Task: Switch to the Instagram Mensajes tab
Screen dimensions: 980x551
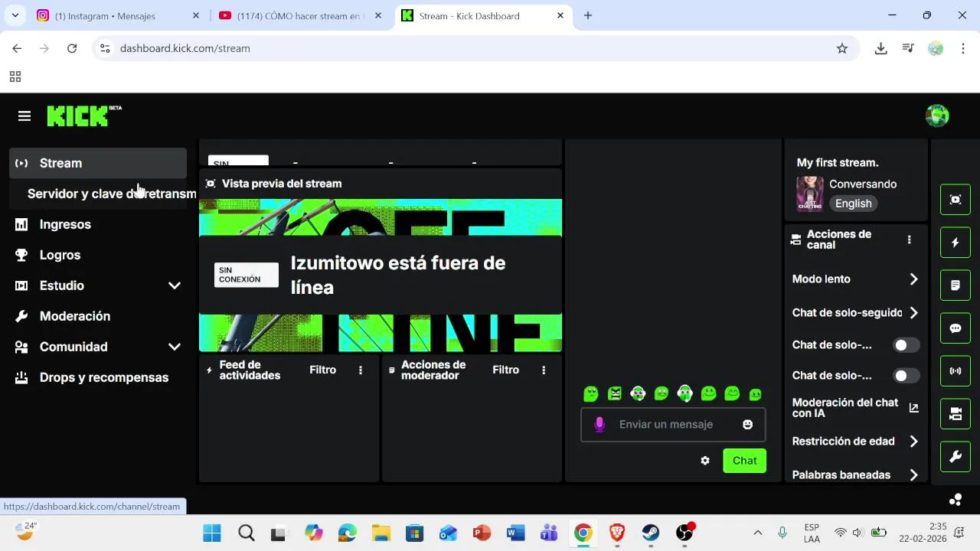Action: point(119,15)
